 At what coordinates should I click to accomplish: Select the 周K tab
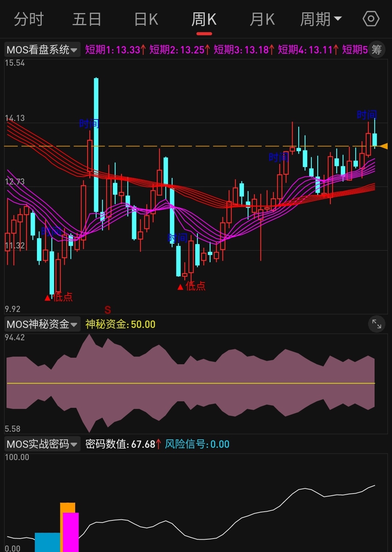tap(204, 19)
